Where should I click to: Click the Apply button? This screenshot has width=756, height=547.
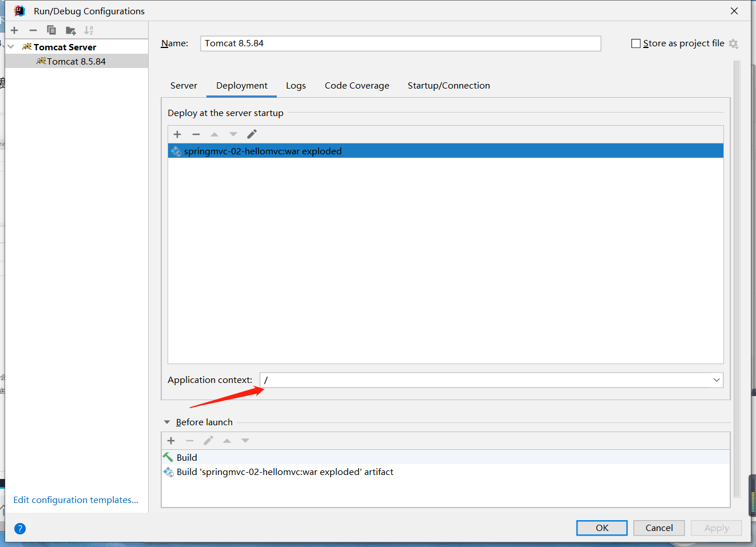click(717, 528)
